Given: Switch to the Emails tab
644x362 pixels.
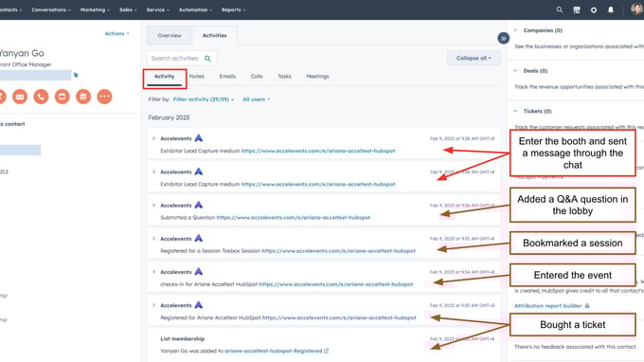Looking at the screenshot, I should click(227, 77).
